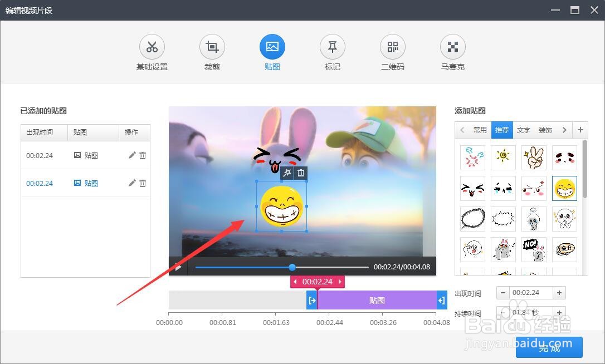Increase 持续时间 with plus button

(x=559, y=312)
